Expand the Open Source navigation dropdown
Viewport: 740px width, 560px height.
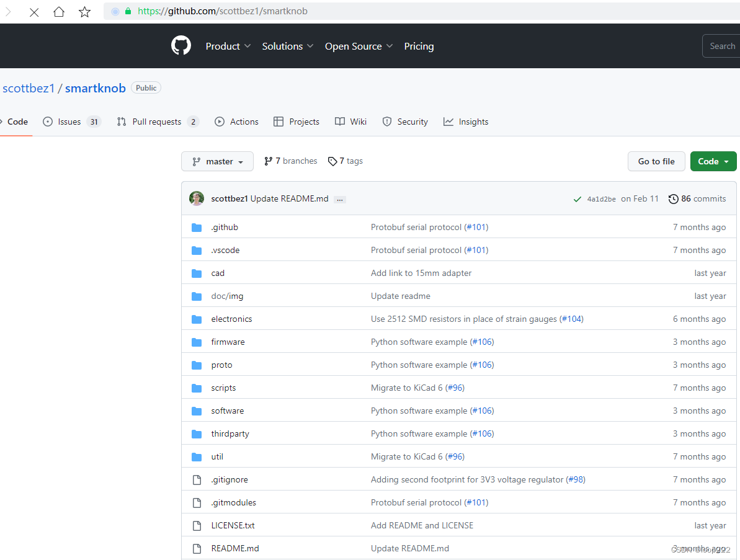[x=359, y=47]
